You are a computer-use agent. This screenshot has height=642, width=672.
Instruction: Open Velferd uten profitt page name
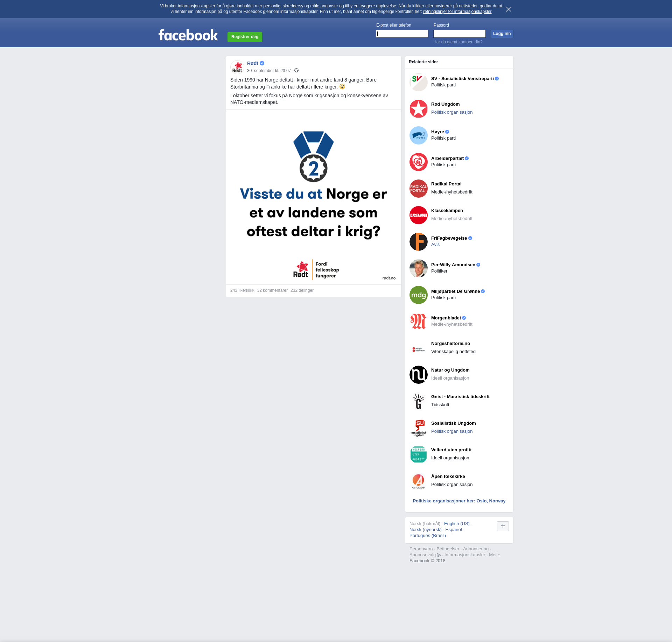point(451,450)
